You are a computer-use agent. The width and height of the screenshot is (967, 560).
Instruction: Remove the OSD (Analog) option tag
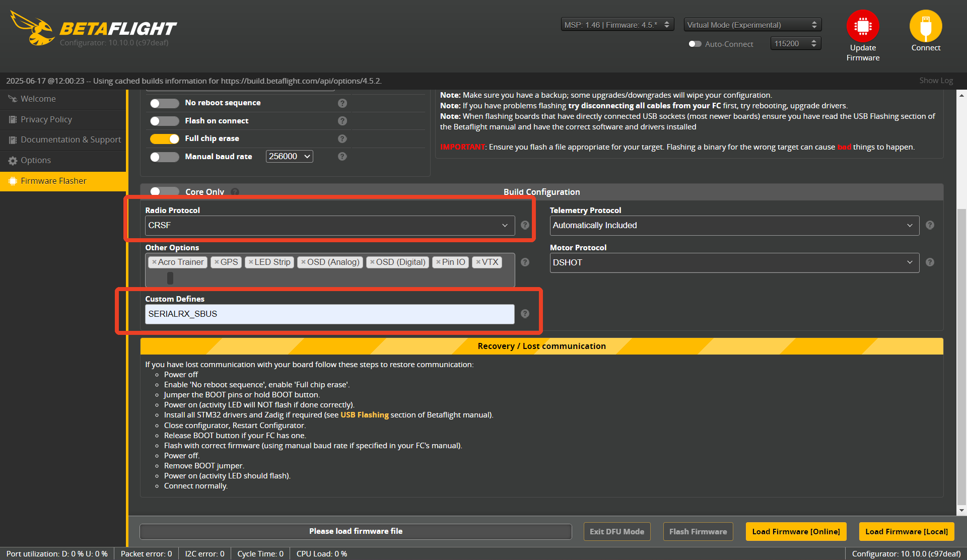tap(303, 262)
